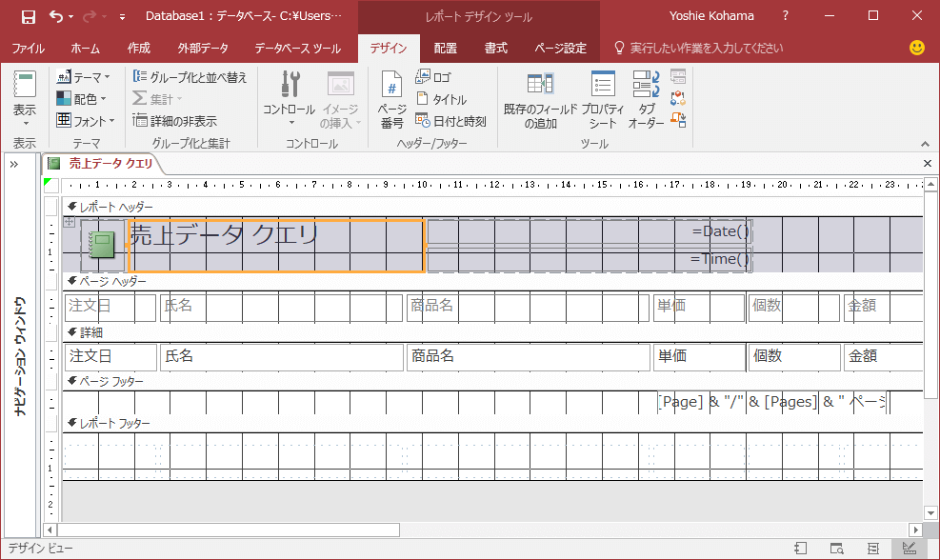The width and height of the screenshot is (940, 560).
Task: Select the ページ フッター section bar
Action: [492, 381]
